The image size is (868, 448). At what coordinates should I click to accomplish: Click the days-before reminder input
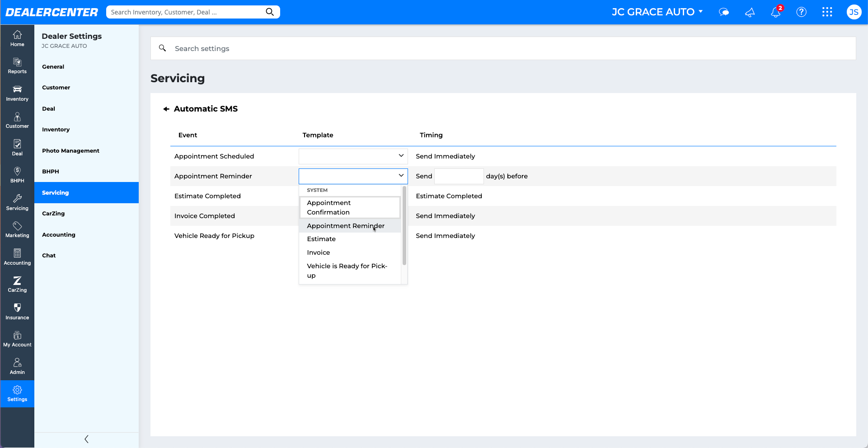(459, 176)
